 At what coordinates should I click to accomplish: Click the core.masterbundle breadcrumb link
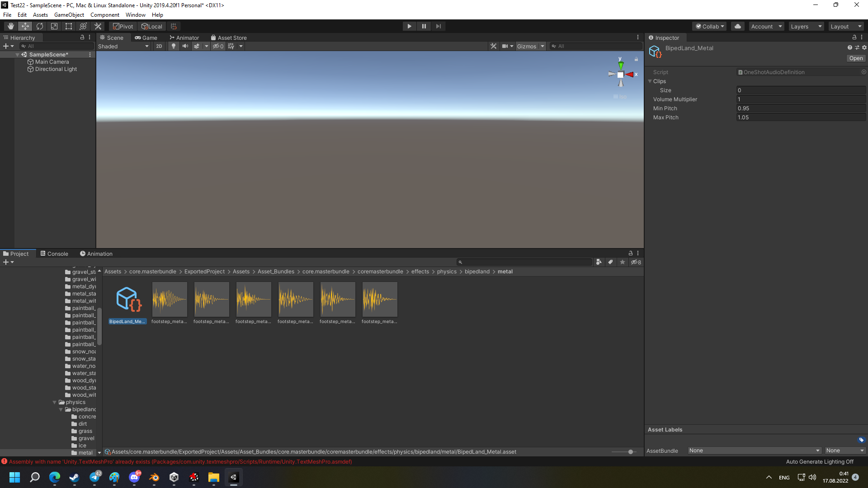click(x=152, y=271)
